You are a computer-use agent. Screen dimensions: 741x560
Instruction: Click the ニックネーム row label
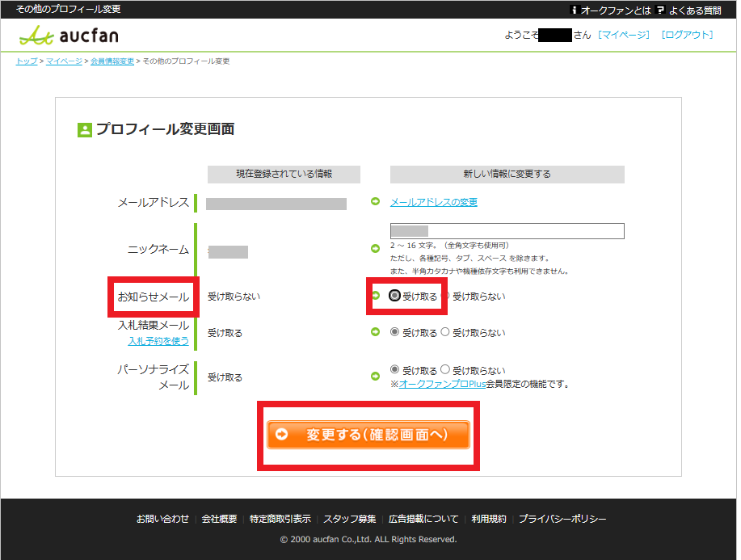[x=158, y=249]
